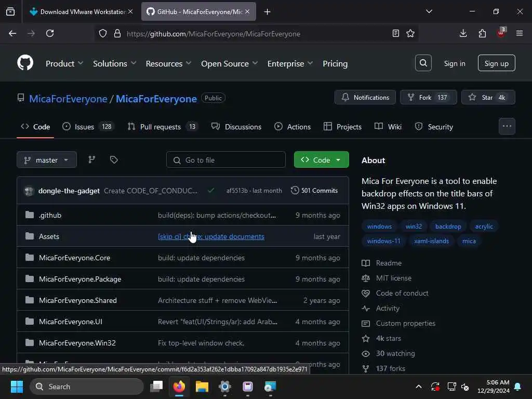This screenshot has height=399, width=532.
Task: Click the af5513b commit hash
Action: tap(237, 191)
